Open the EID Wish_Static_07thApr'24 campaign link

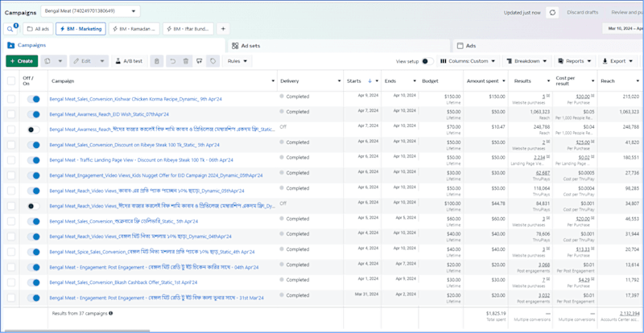tap(109, 114)
